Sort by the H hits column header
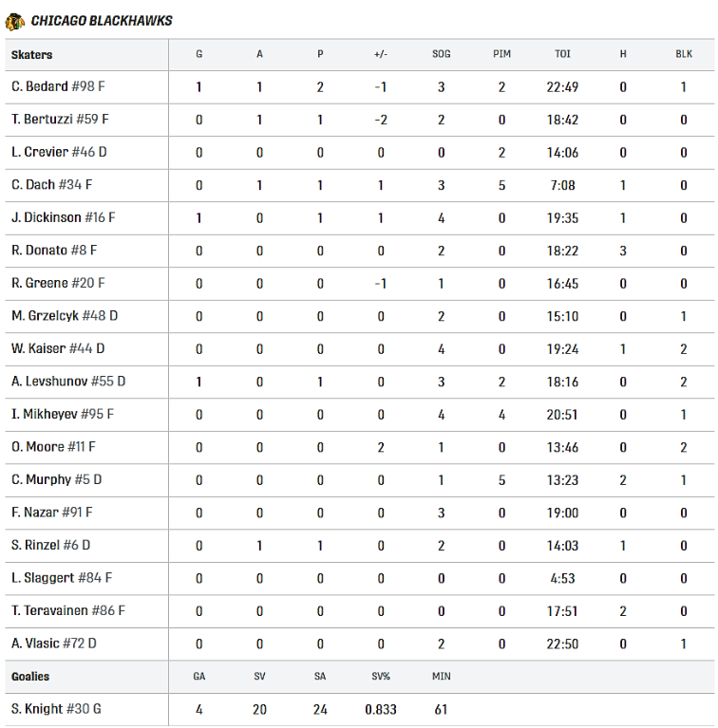The width and height of the screenshot is (718, 728). 623,55
